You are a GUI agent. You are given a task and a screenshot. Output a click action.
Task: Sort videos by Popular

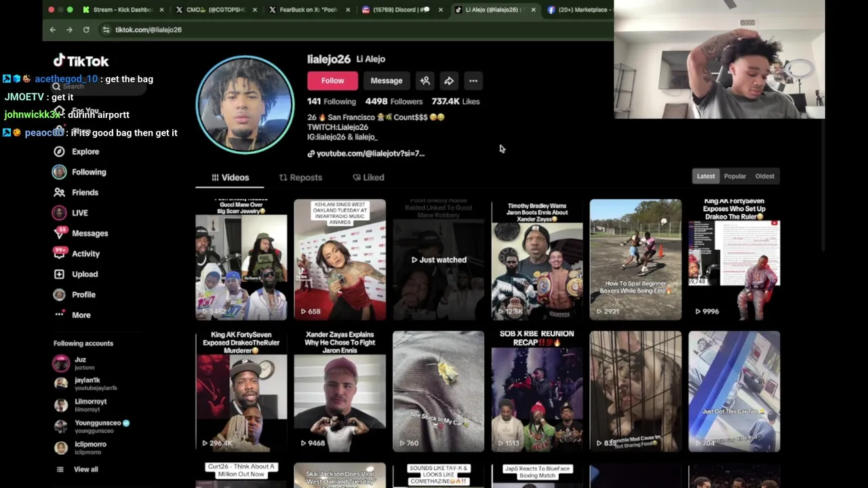pyautogui.click(x=735, y=176)
